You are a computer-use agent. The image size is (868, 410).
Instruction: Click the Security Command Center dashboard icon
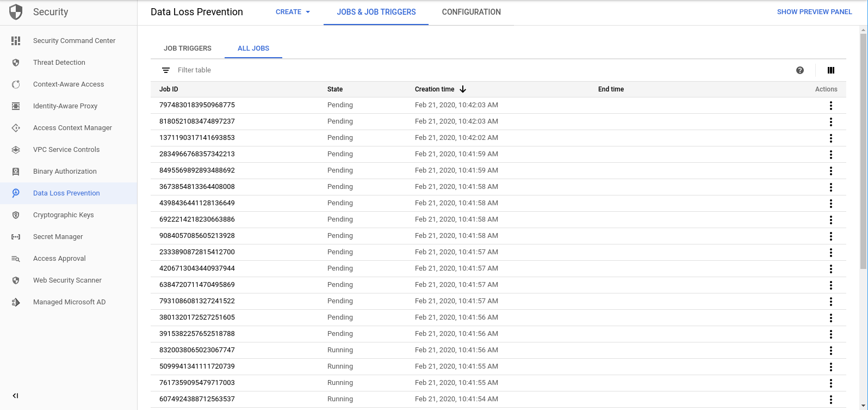[x=16, y=41]
